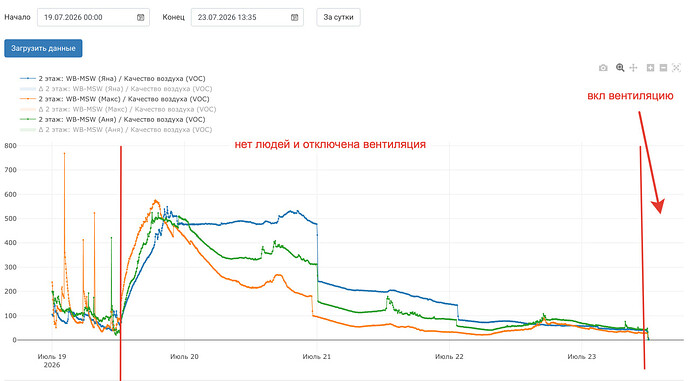The height and width of the screenshot is (381, 690).
Task: Show the faded Δ Макс VOC series
Action: pyautogui.click(x=118, y=109)
